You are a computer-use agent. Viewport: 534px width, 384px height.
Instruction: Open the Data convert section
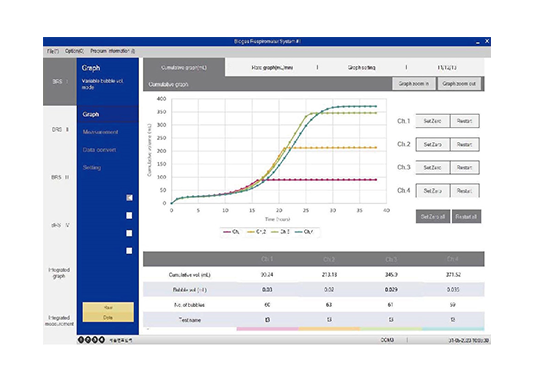tap(99, 150)
